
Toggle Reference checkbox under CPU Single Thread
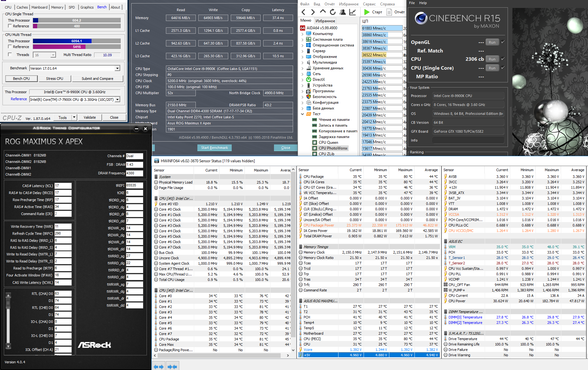[10, 26]
